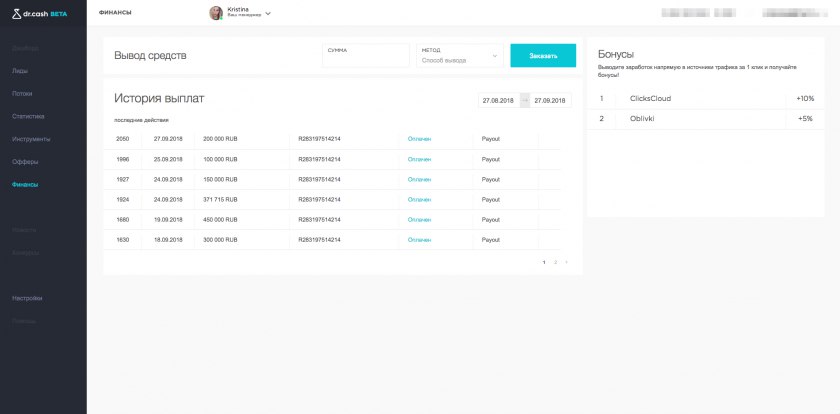The height and width of the screenshot is (414, 840).
Task: Open Потоки in the sidebar
Action: click(x=22, y=93)
